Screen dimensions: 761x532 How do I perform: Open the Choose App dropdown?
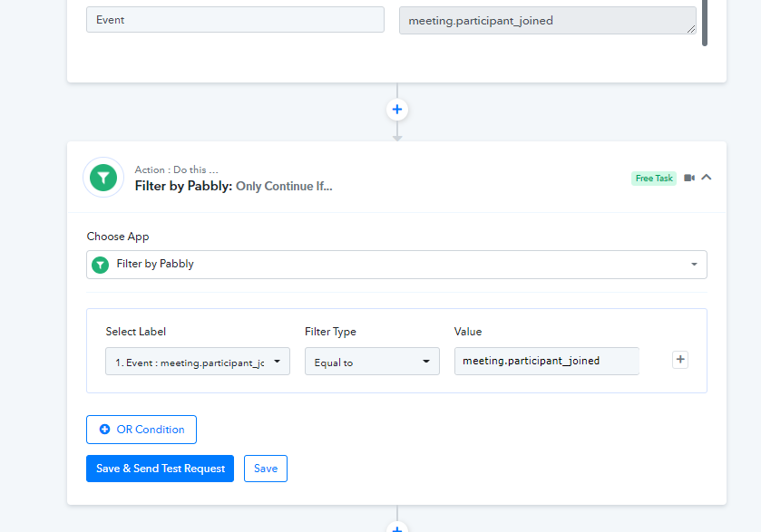[x=396, y=265]
